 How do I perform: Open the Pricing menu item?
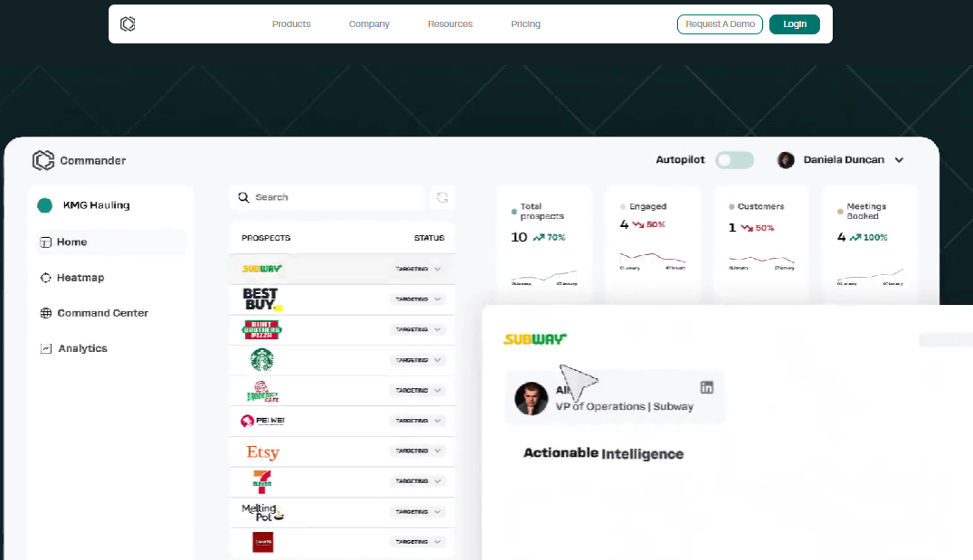tap(526, 24)
